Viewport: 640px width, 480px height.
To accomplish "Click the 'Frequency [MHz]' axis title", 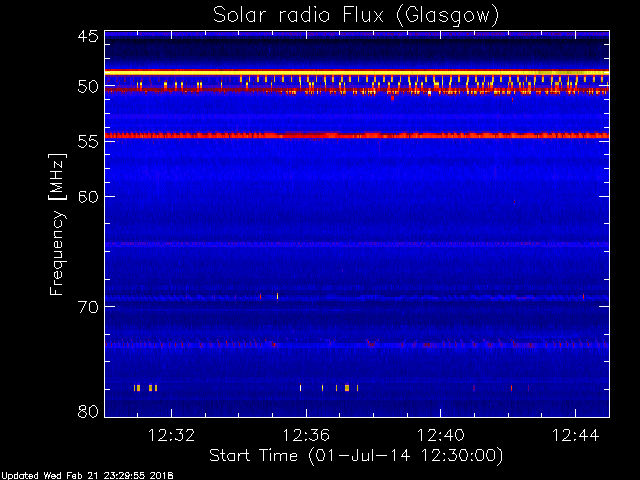I will coord(57,224).
